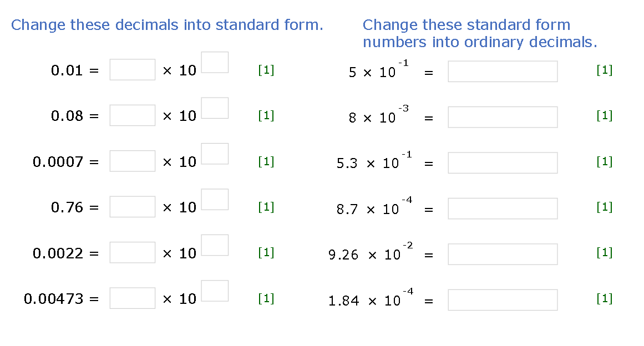Click the exponent box for 0.00473
This screenshot has width=644, height=346.
coord(215,291)
